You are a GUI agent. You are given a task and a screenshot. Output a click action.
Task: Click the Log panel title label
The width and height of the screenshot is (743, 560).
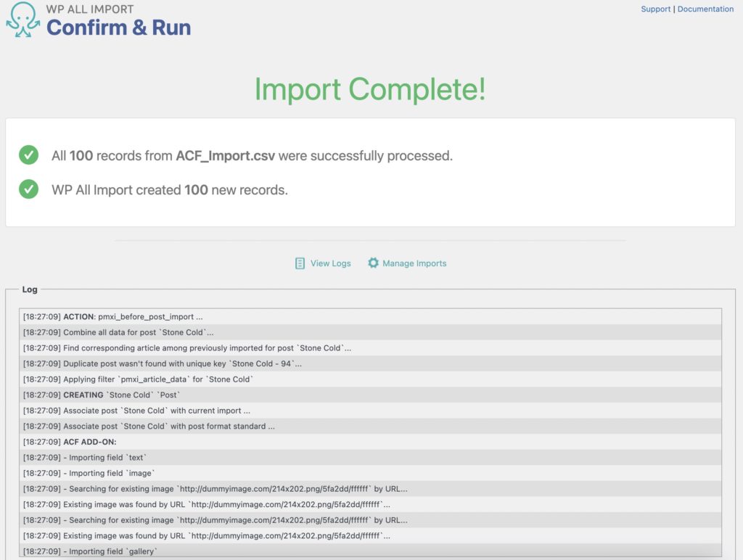(x=30, y=289)
